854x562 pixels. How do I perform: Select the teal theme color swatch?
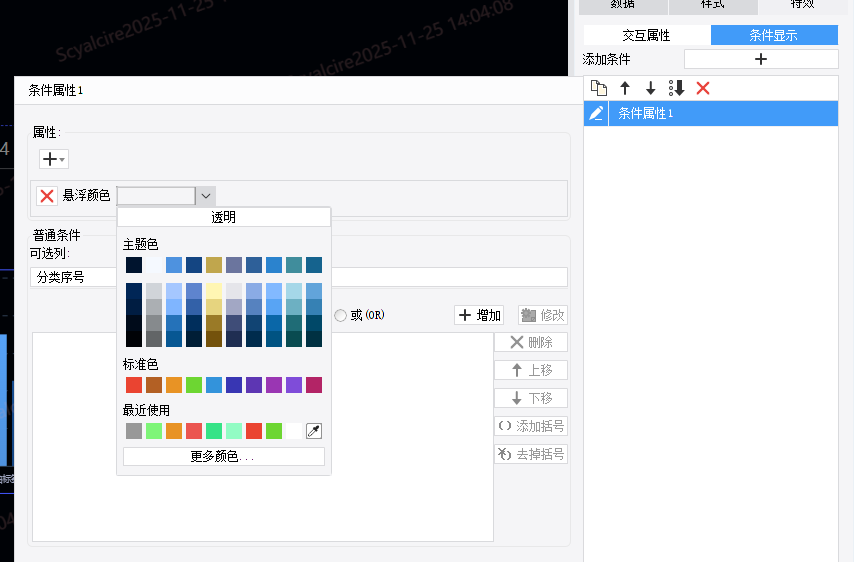294,265
